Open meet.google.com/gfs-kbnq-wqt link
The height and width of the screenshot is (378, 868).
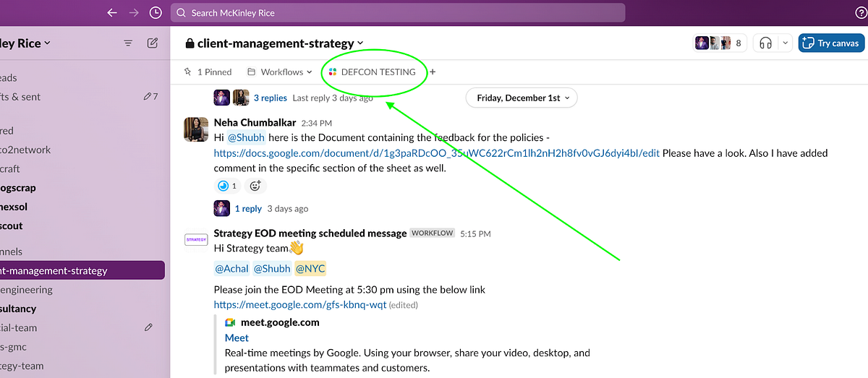coord(300,305)
